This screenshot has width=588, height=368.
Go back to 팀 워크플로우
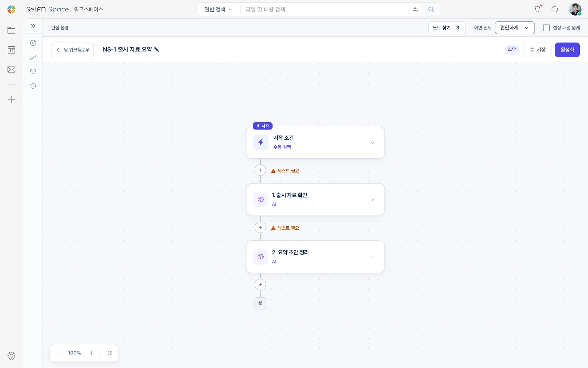point(73,50)
